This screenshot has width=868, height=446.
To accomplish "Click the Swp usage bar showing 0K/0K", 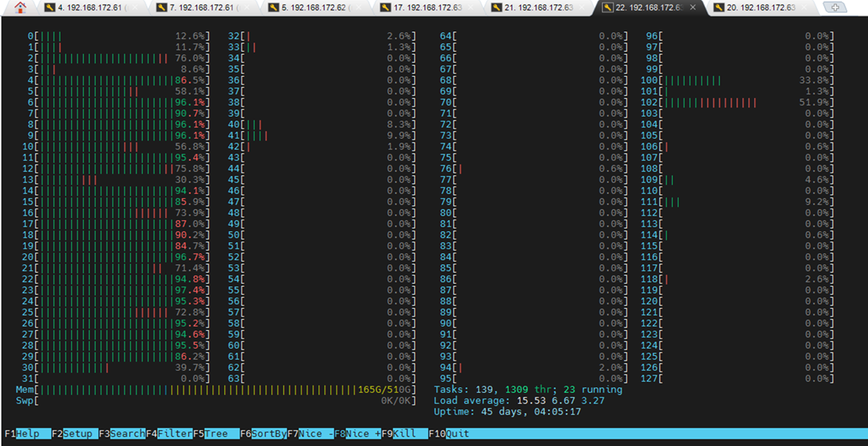I will [x=216, y=401].
